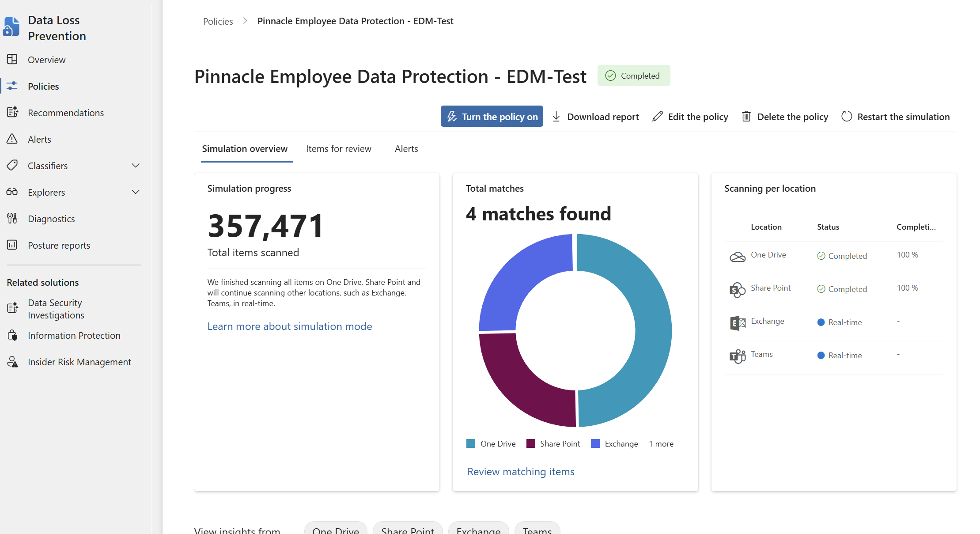The image size is (980, 534).
Task: Expand the Explorers menu chevron
Action: [x=136, y=192]
